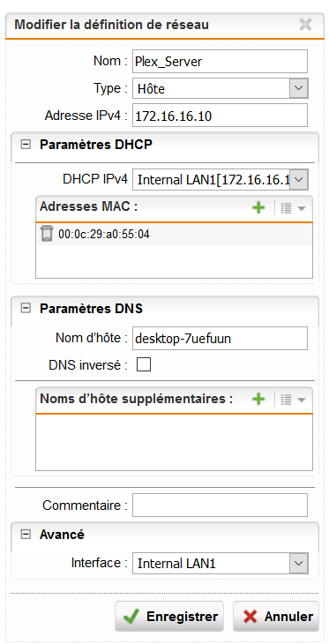The height and width of the screenshot is (644, 329).
Task: Click the empty Commentaire field
Action: pos(220,505)
